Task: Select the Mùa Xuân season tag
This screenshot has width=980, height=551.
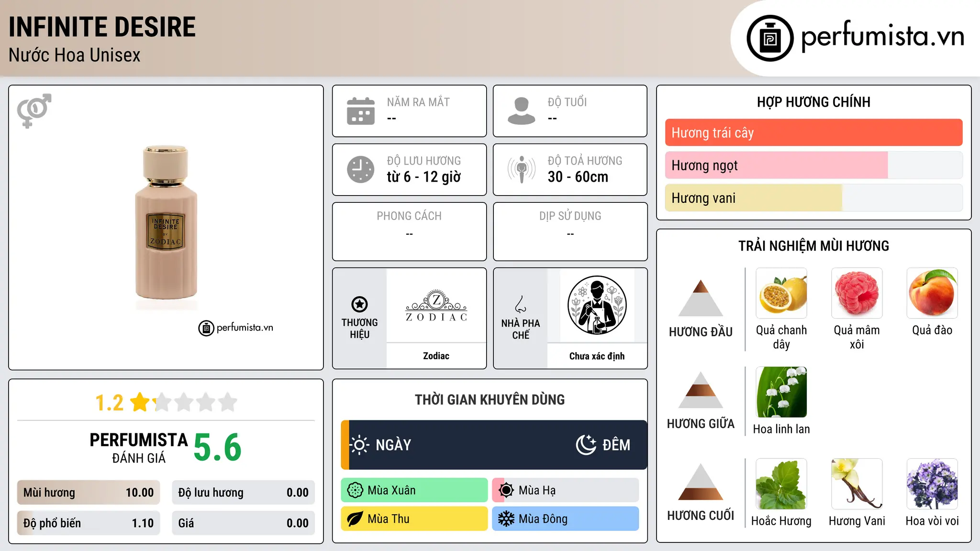Action: pos(414,490)
